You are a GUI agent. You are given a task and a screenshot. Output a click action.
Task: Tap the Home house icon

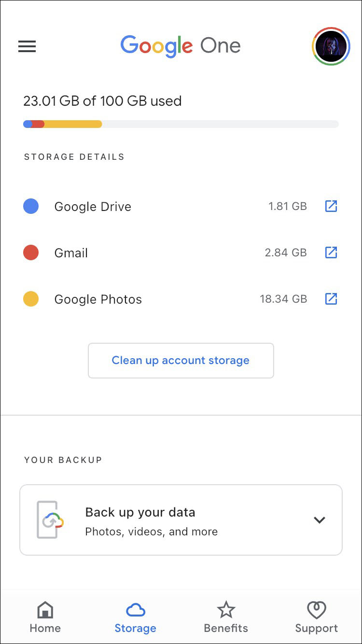coord(45,610)
